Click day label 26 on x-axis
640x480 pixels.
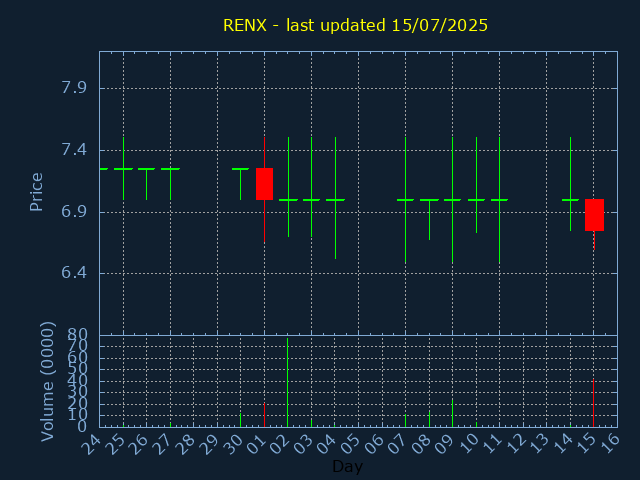coord(138,444)
